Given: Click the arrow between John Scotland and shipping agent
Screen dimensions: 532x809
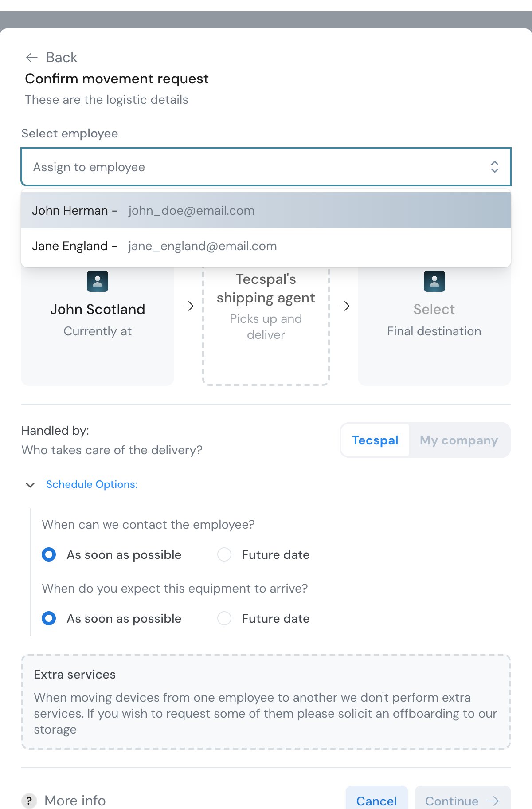Looking at the screenshot, I should coord(188,306).
